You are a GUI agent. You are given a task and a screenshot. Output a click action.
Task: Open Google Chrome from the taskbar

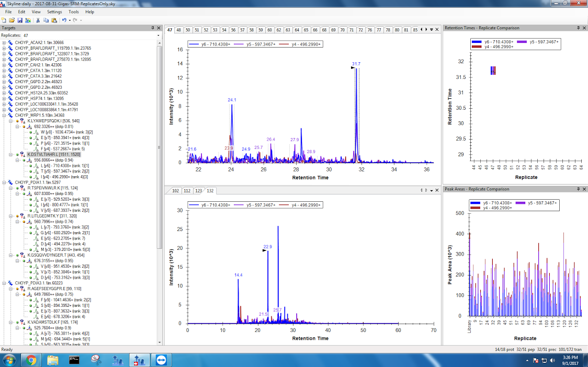click(x=31, y=360)
